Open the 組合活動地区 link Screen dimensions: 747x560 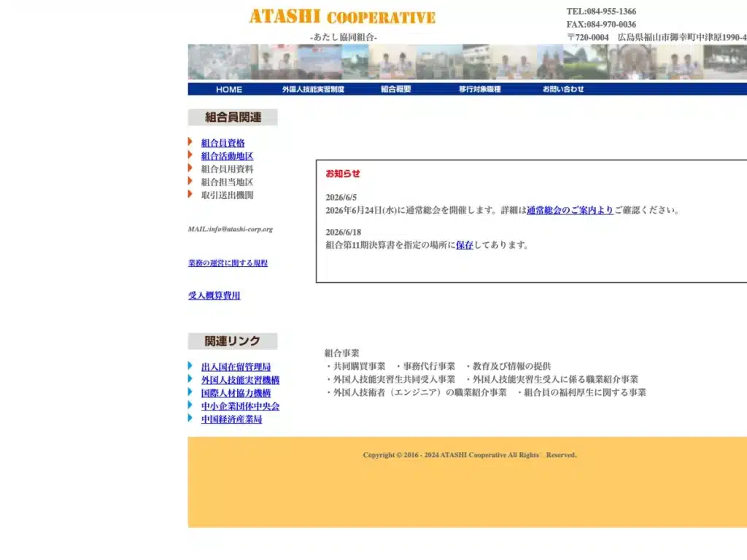(227, 156)
